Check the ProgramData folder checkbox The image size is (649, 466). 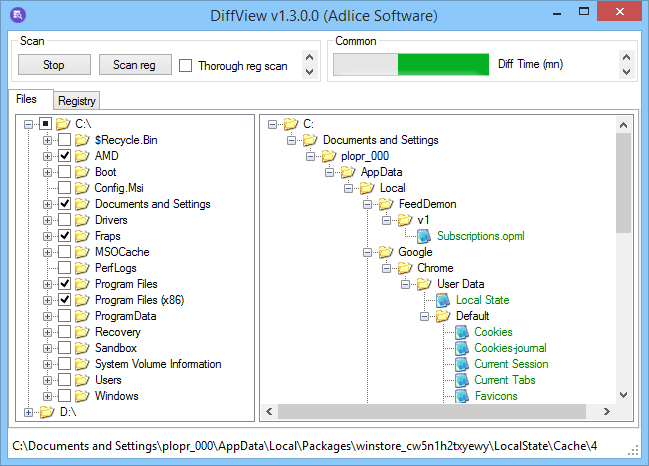coord(64,316)
